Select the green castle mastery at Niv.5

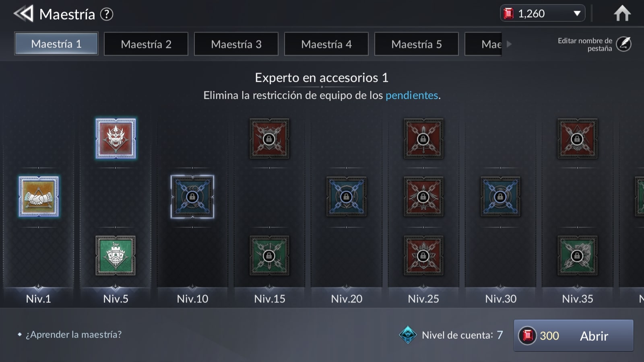click(116, 255)
